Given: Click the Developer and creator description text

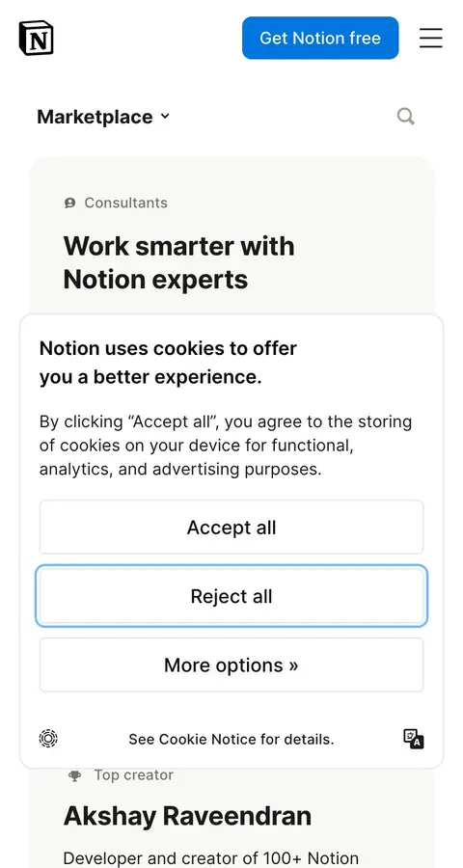Looking at the screenshot, I should point(211,858).
